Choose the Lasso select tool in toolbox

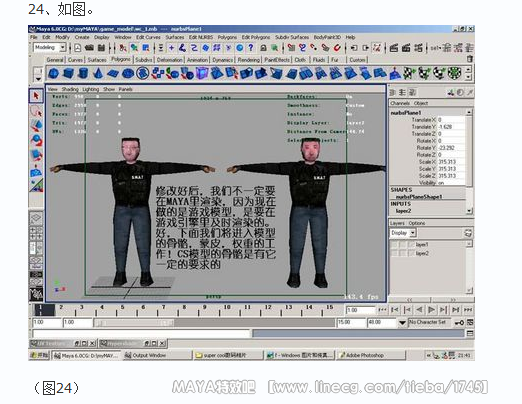tap(36, 111)
